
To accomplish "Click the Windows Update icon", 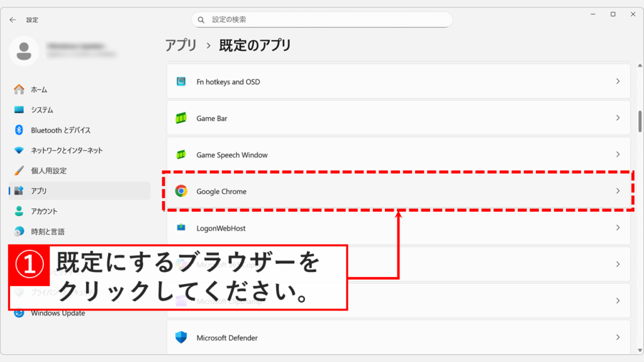I will (19, 313).
